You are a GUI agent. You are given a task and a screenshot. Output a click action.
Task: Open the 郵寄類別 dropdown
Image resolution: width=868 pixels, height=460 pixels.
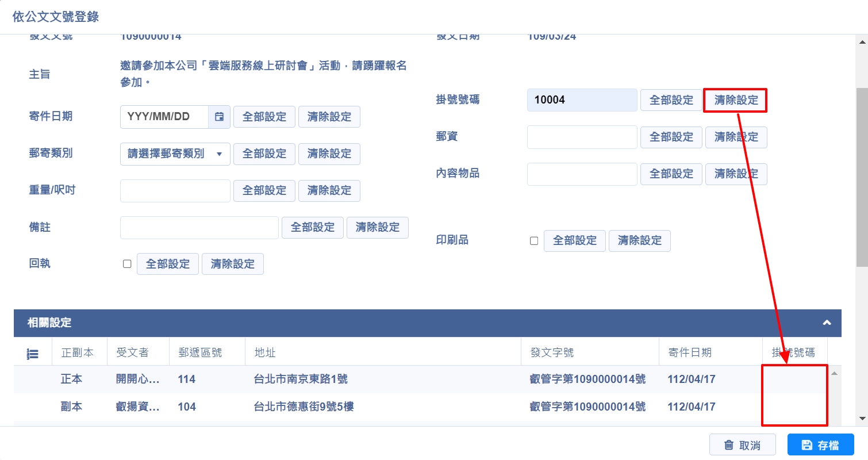point(175,154)
